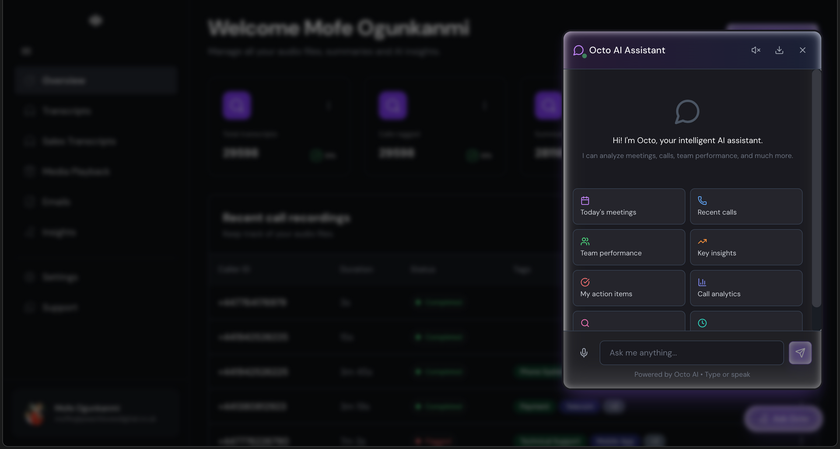The height and width of the screenshot is (449, 840).
Task: Click the Octo chat bubble logo in header
Action: pyautogui.click(x=579, y=50)
